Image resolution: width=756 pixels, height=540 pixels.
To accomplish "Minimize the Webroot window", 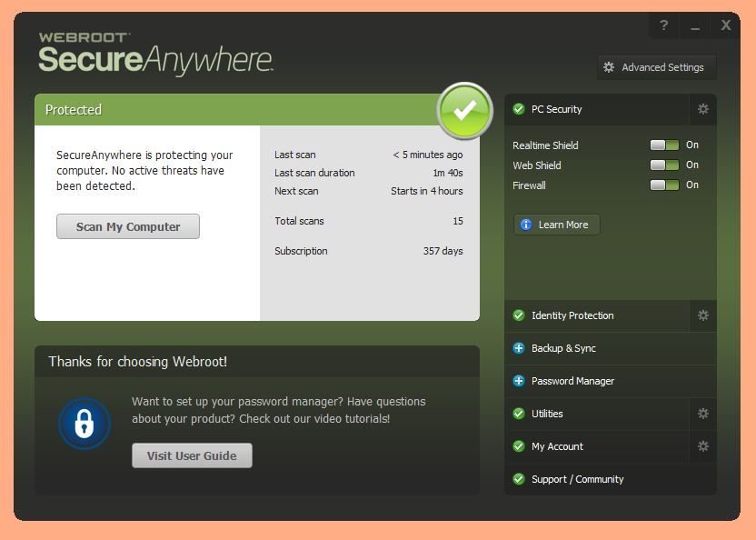I will coord(695,25).
